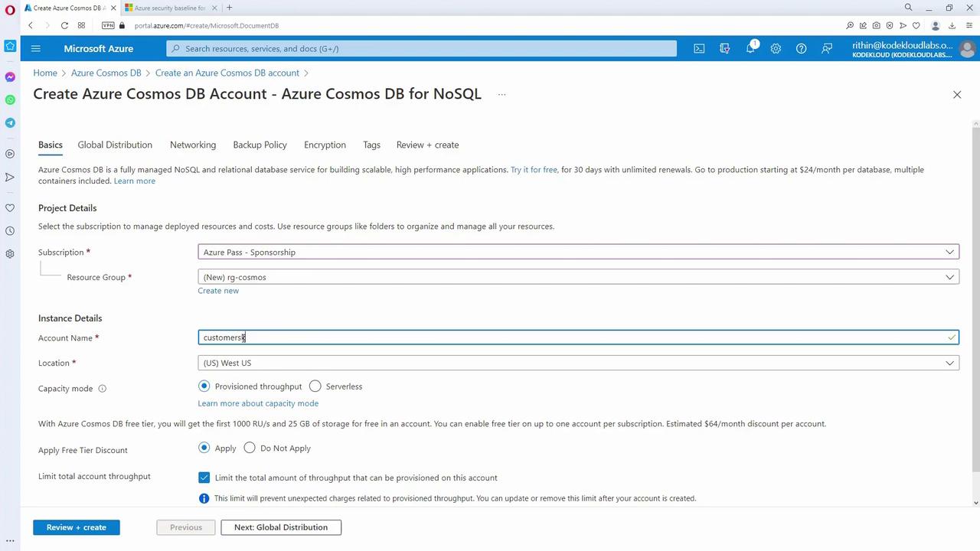Open portal settings gear
This screenshot has width=980, height=551.
tap(776, 48)
